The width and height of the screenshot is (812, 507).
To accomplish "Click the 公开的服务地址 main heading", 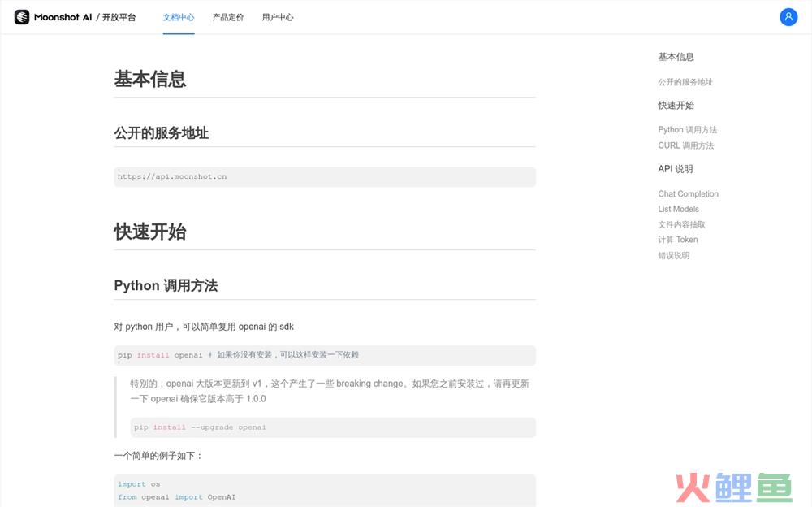I will (x=161, y=133).
